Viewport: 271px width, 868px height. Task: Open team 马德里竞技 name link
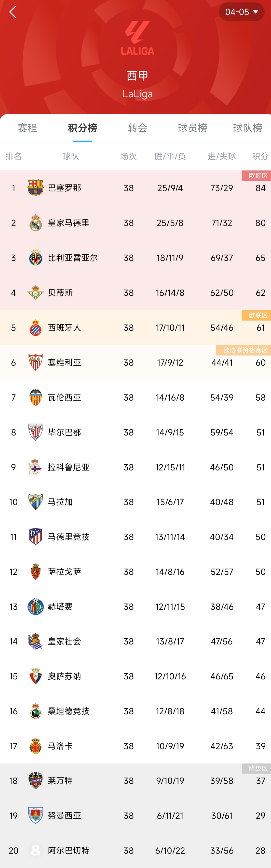point(69,537)
